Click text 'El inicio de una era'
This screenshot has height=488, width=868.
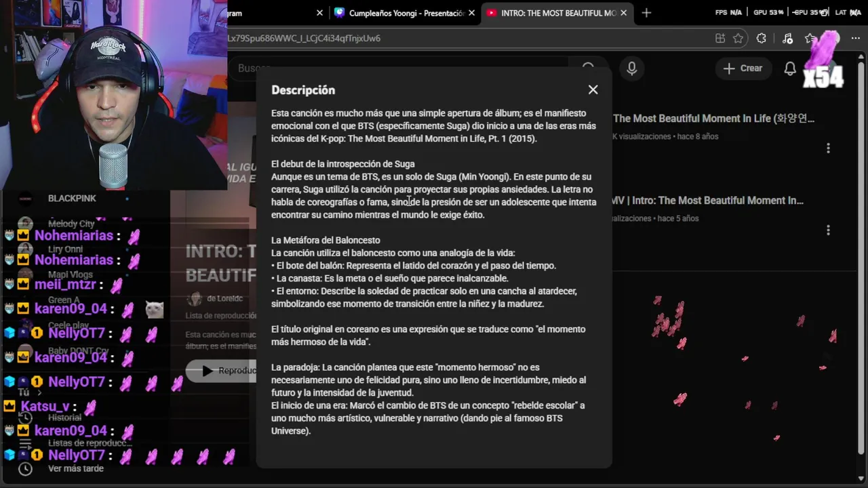click(x=309, y=405)
